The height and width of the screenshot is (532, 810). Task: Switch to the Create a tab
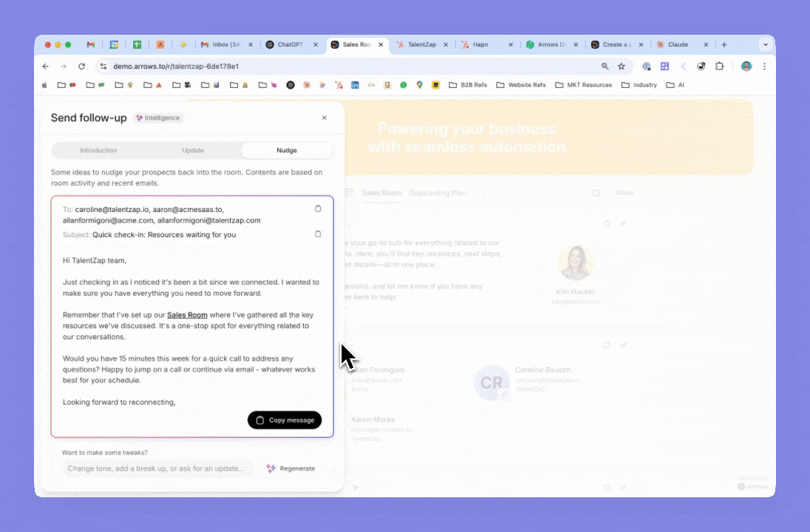pos(616,44)
